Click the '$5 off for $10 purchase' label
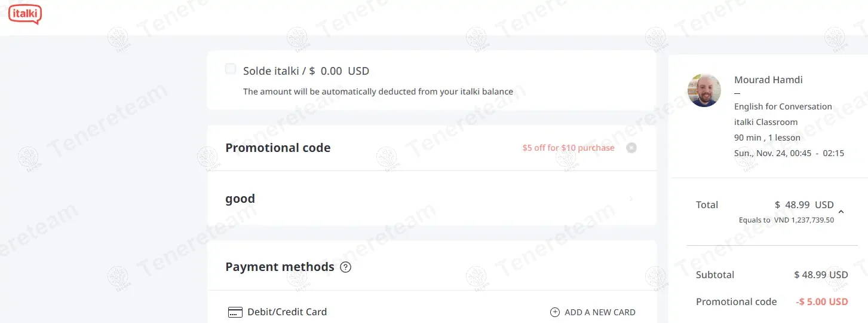Screen dimensions: 868x323 point(568,148)
